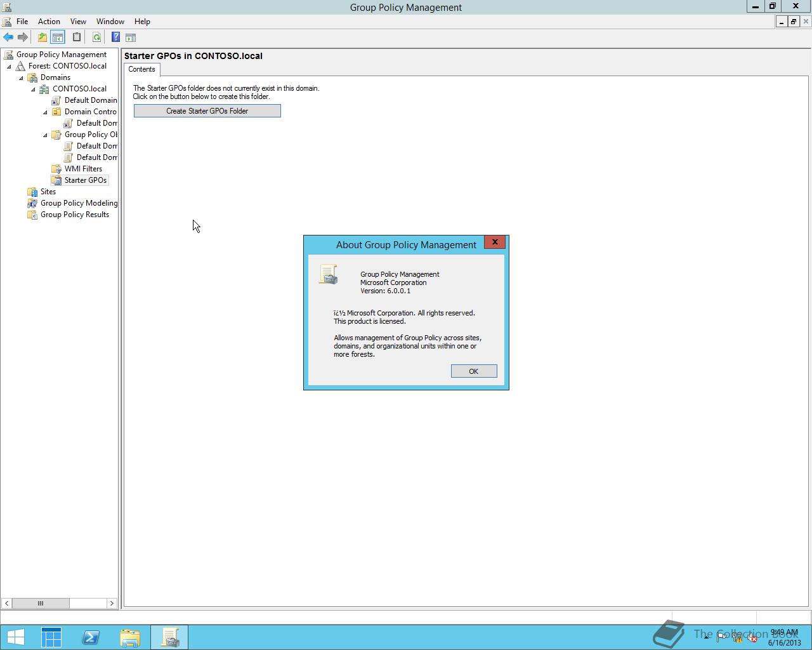The width and height of the screenshot is (812, 650).
Task: Select WMI Filters in the tree
Action: [83, 169]
